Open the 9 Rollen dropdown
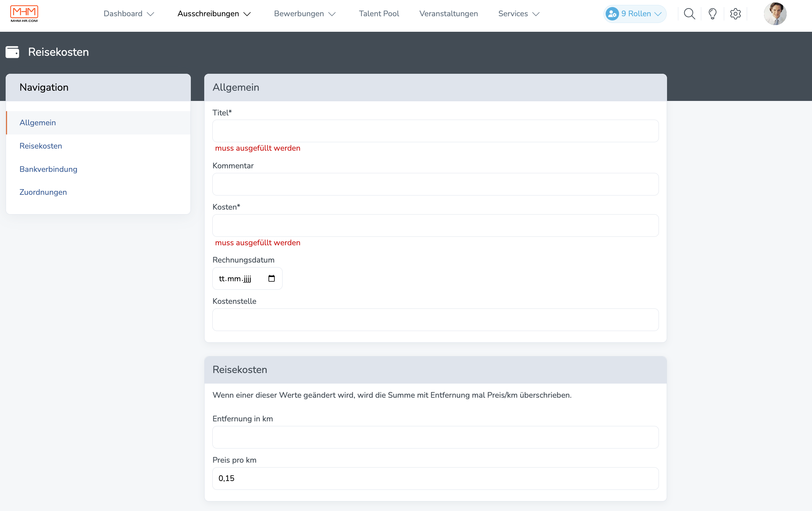 click(x=635, y=14)
